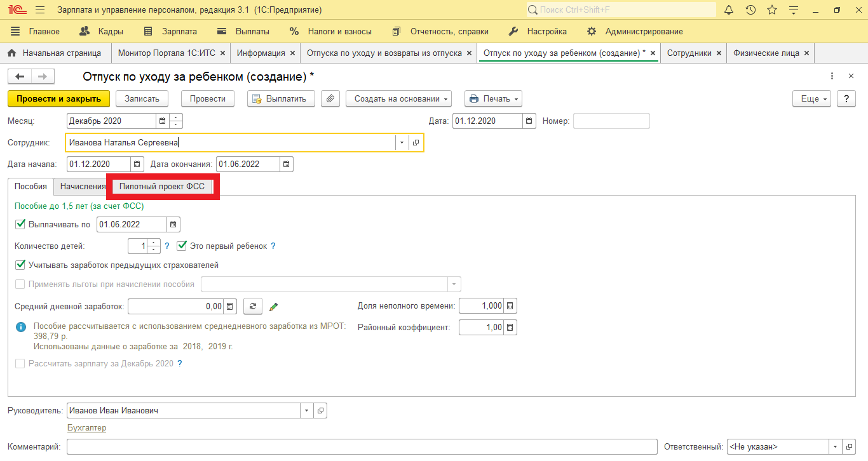Click the refresh average earnings icon
Image resolution: width=868 pixels, height=461 pixels.
(252, 307)
